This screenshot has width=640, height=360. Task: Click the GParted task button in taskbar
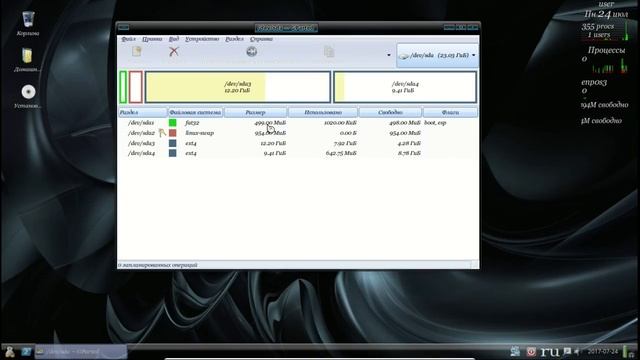coord(81,351)
